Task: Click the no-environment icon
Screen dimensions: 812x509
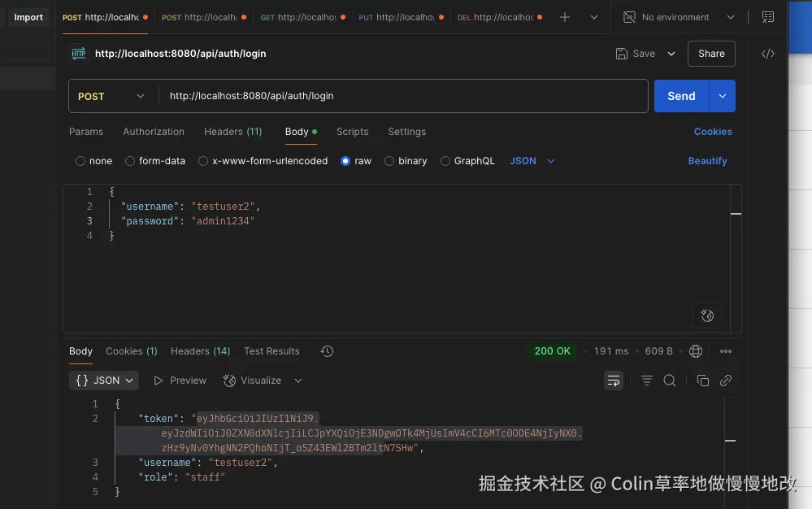Action: [x=629, y=17]
